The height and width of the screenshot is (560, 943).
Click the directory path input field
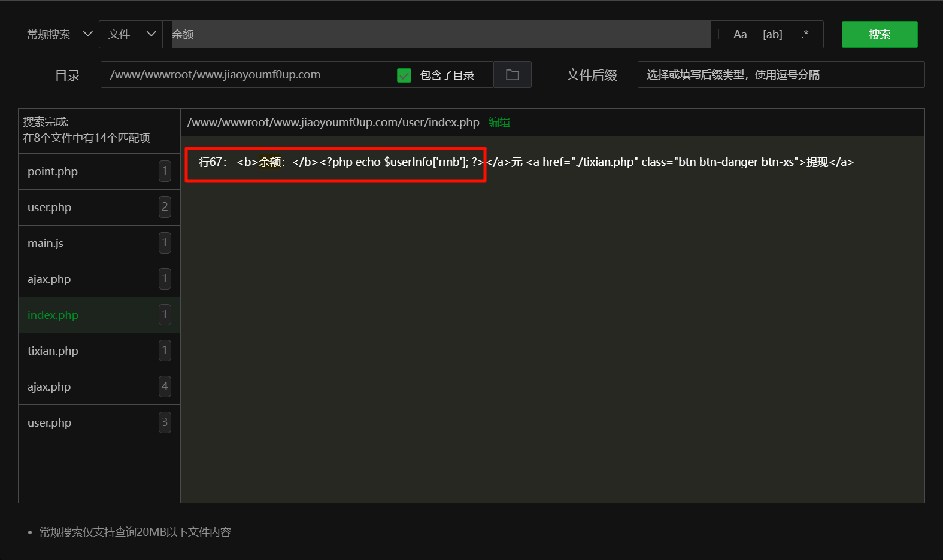click(x=245, y=75)
